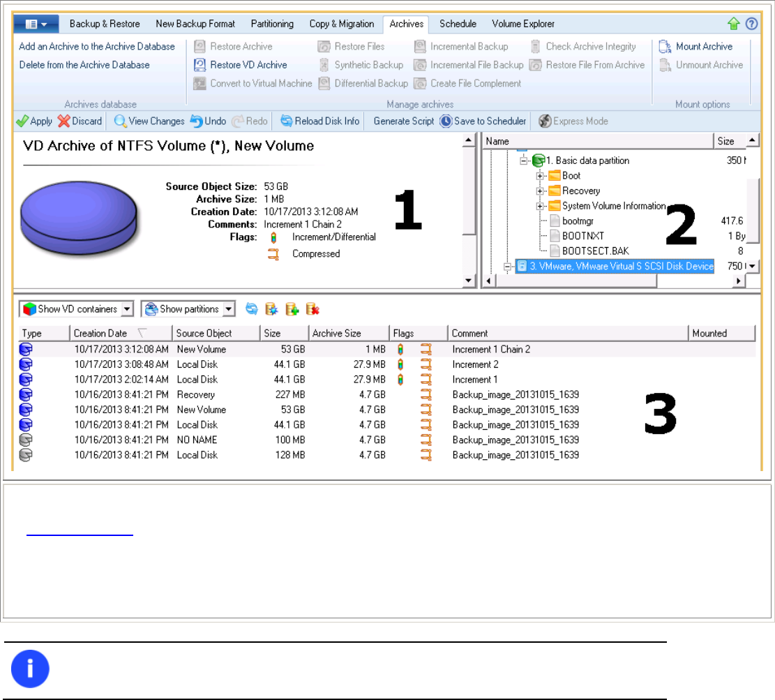The height and width of the screenshot is (700, 775).
Task: Click Add an Archive to the Archive Database
Action: pyautogui.click(x=97, y=47)
